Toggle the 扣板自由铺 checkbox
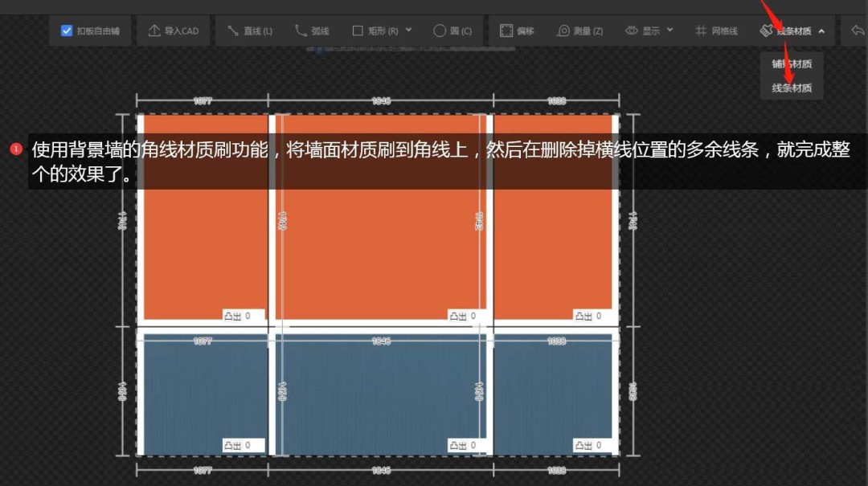This screenshot has height=486, width=868. click(x=67, y=31)
